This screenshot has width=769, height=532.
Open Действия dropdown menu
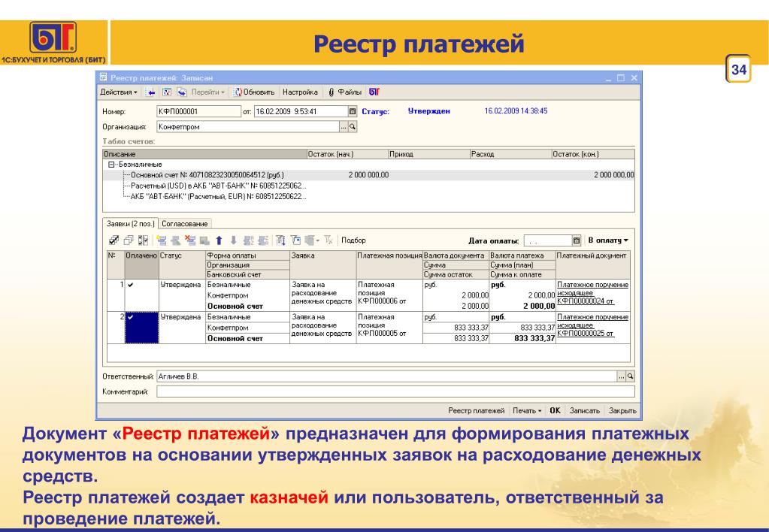pyautogui.click(x=119, y=92)
